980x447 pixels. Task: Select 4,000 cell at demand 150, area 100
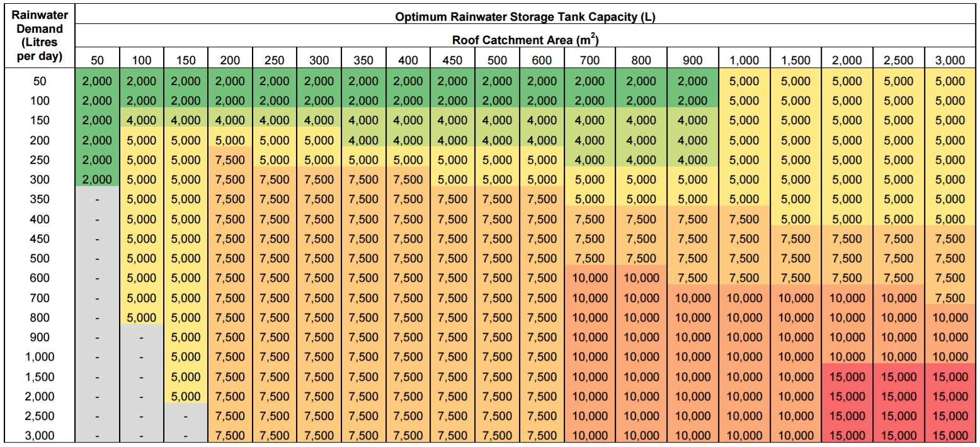[141, 120]
